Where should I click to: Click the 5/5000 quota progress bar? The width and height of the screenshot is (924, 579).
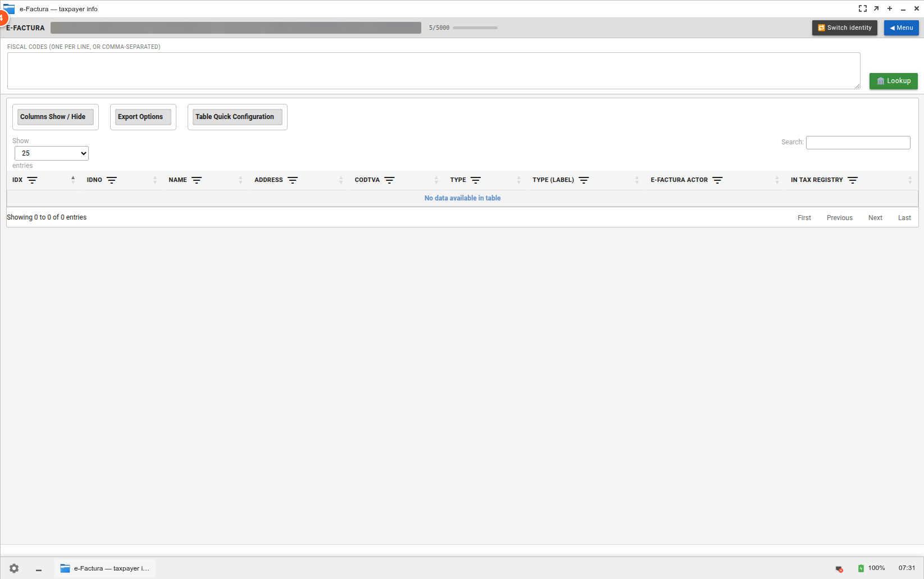coord(475,28)
